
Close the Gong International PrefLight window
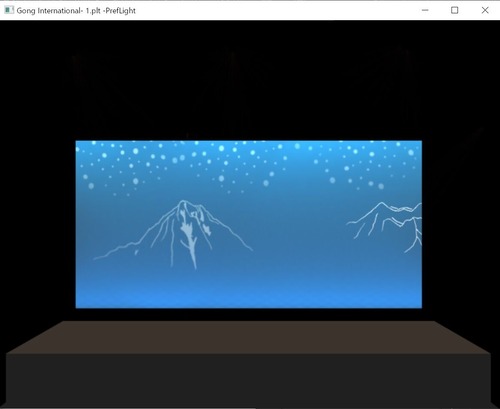pos(485,10)
